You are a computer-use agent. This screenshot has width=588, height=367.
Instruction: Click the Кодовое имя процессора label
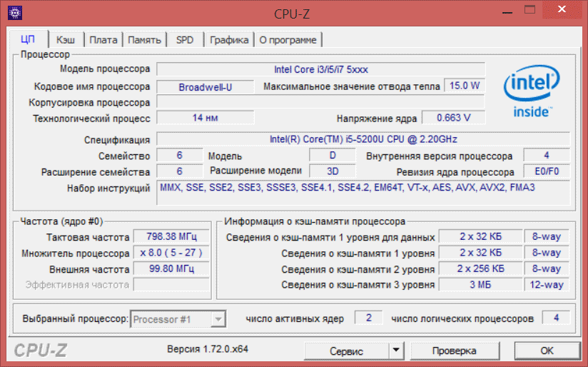pyautogui.click(x=92, y=86)
